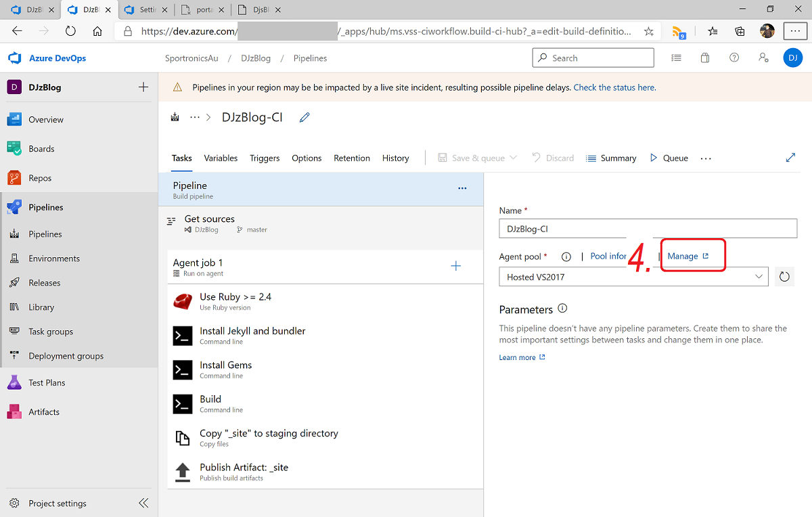The image size is (812, 517).
Task: Click the Pipelines breadcrumb
Action: pos(311,58)
